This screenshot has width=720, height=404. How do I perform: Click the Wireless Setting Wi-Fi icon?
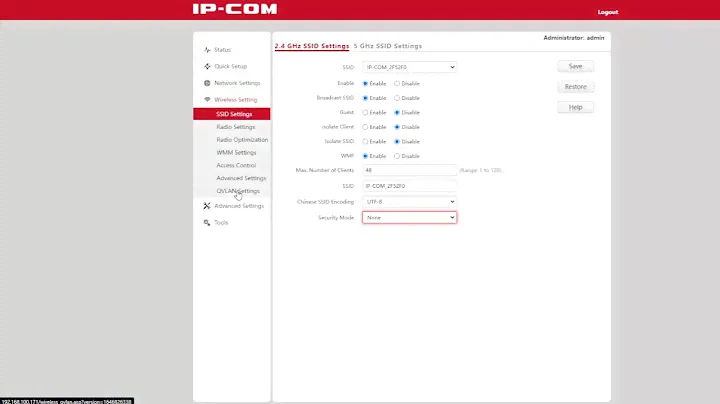pos(207,100)
